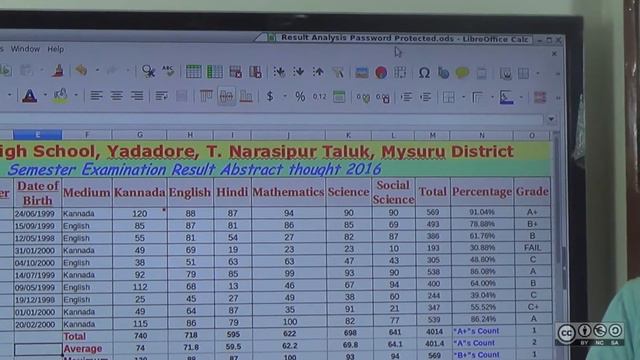Toggle Center Horizontally alignment

coord(116,96)
